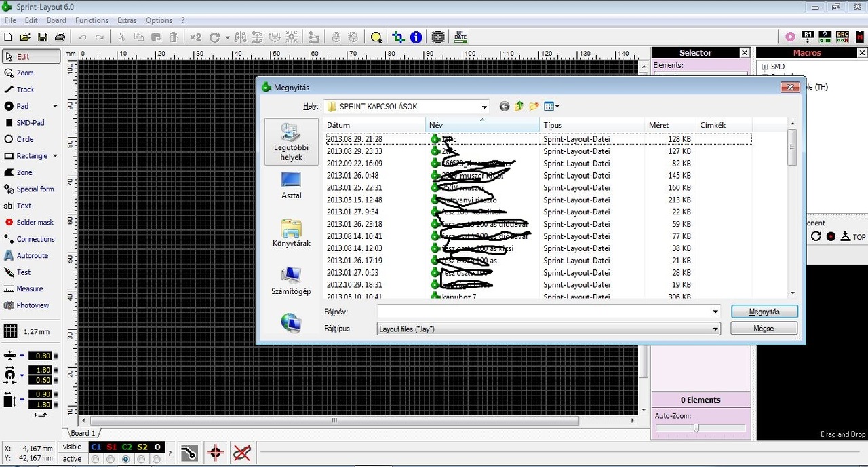Open the Rectangle tool dropdown arrow

[55, 156]
